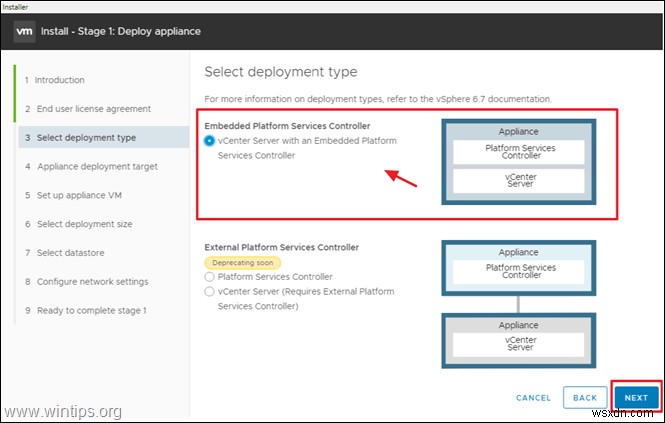The height and width of the screenshot is (423, 665).
Task: Click the Install - Stage 1: Deploy appliance title
Action: tap(121, 31)
